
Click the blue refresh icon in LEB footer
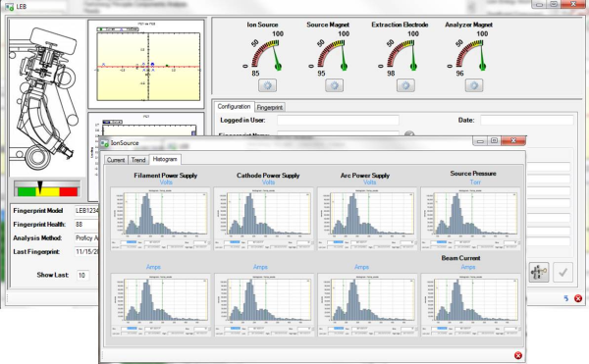coord(566,298)
